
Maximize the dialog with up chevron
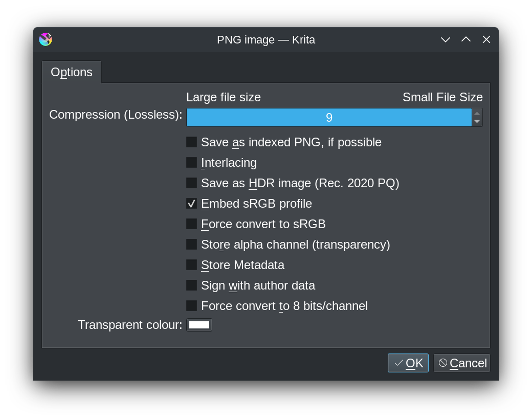466,40
